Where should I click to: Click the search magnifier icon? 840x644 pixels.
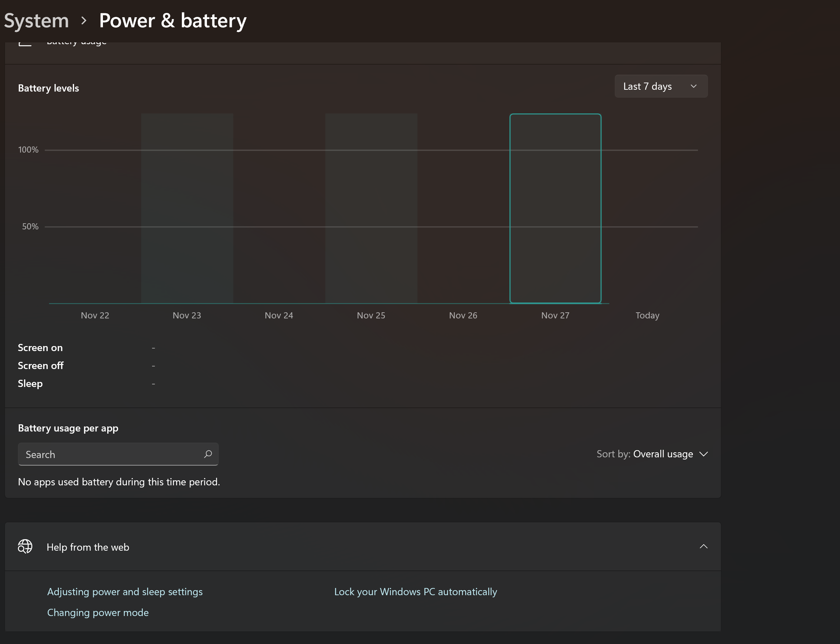coord(208,454)
